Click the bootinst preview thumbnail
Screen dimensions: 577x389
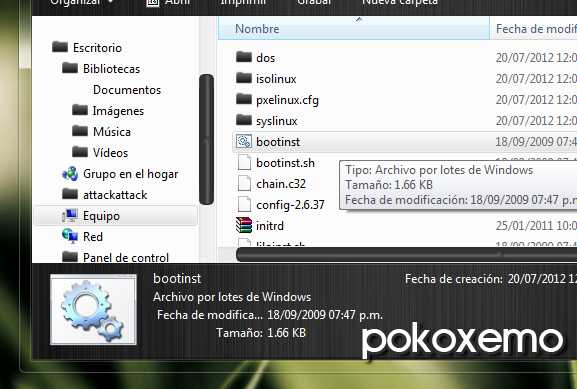(x=93, y=310)
